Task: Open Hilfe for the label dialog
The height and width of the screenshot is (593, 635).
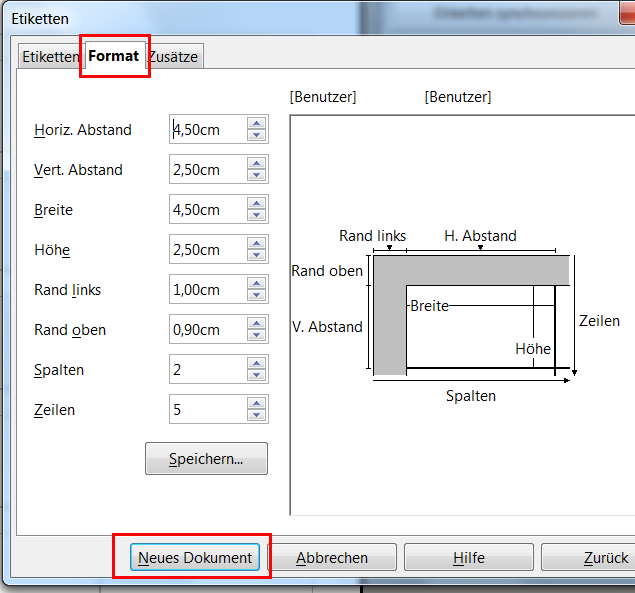Action: (467, 557)
